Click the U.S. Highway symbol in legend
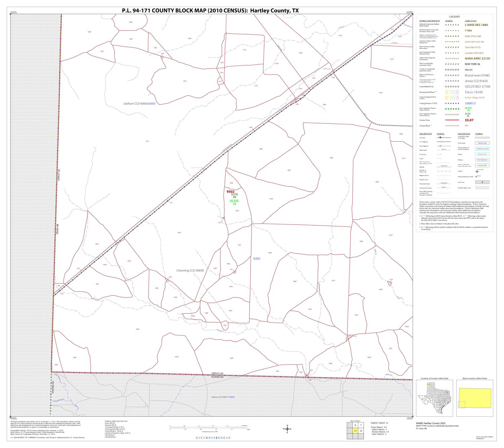 point(440,142)
